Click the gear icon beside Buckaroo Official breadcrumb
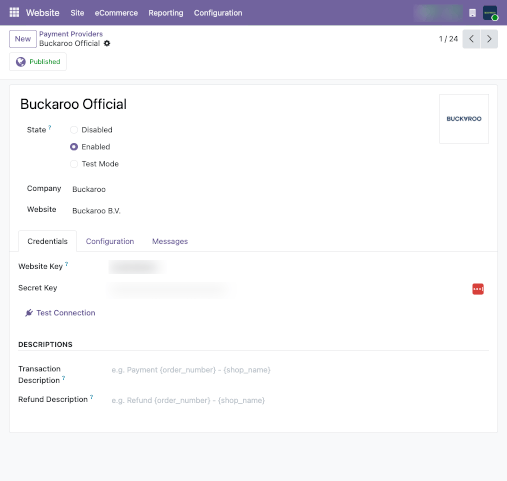This screenshot has width=507, height=481. (107, 43)
